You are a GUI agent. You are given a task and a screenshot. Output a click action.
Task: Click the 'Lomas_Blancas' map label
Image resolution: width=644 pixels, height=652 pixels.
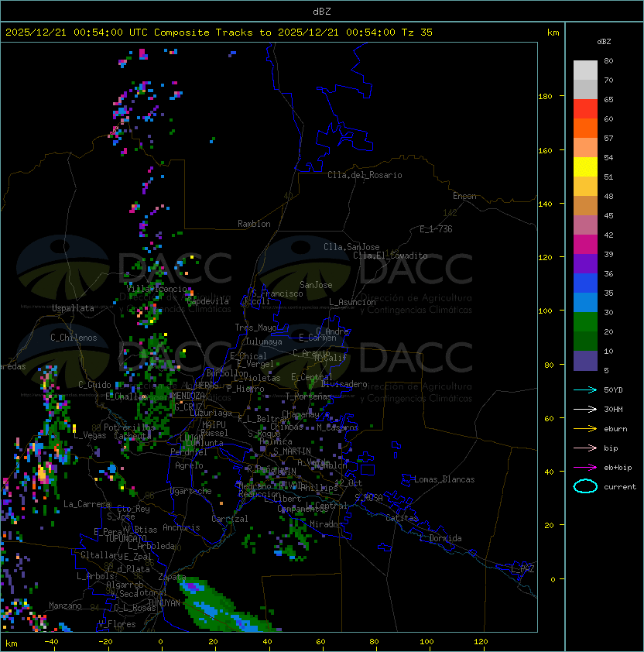pyautogui.click(x=444, y=479)
